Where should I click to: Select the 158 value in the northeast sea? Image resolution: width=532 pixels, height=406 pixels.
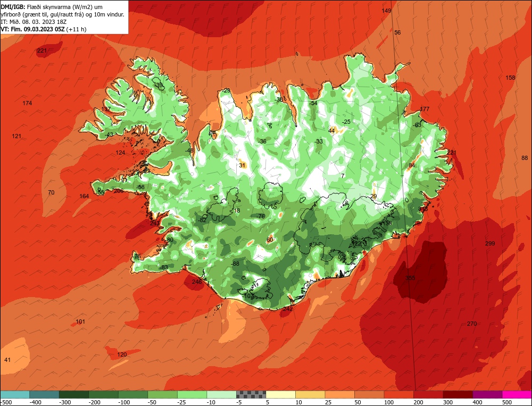click(x=510, y=78)
